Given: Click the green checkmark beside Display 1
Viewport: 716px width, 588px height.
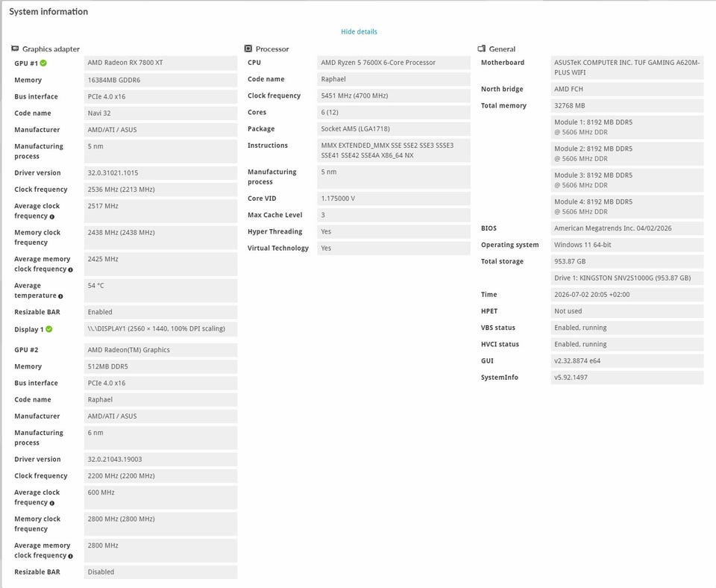Looking at the screenshot, I should (x=49, y=329).
